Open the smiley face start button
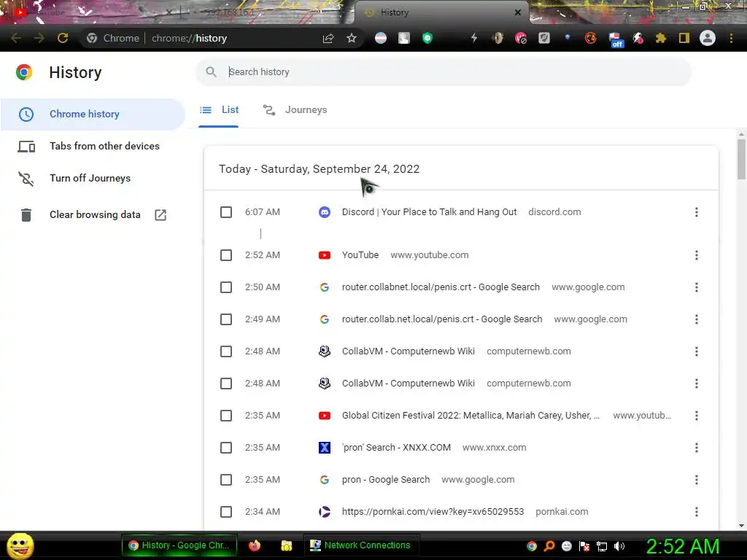 tap(20, 545)
